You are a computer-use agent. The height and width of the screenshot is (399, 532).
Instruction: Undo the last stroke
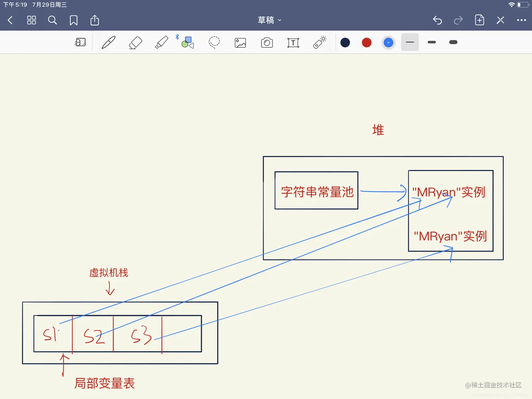pos(437,20)
